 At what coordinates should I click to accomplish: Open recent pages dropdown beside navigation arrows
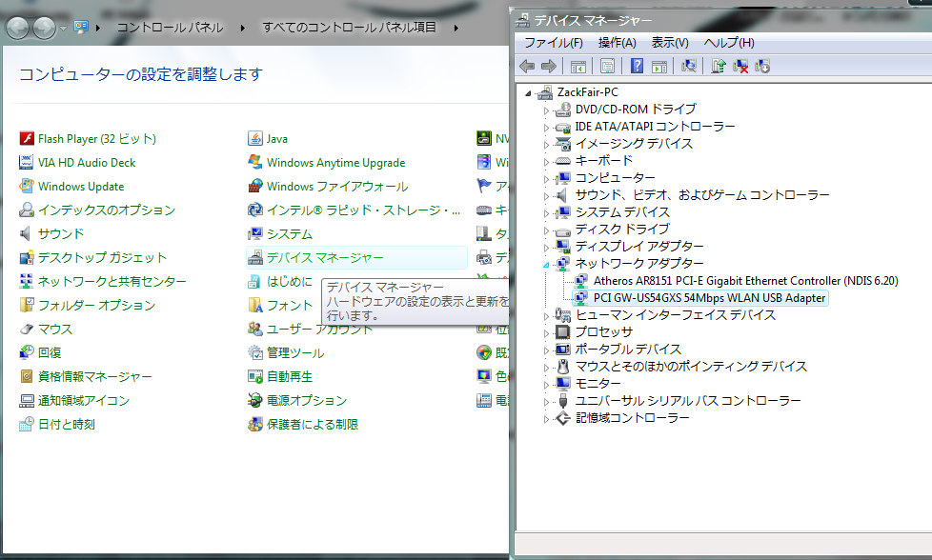click(63, 28)
